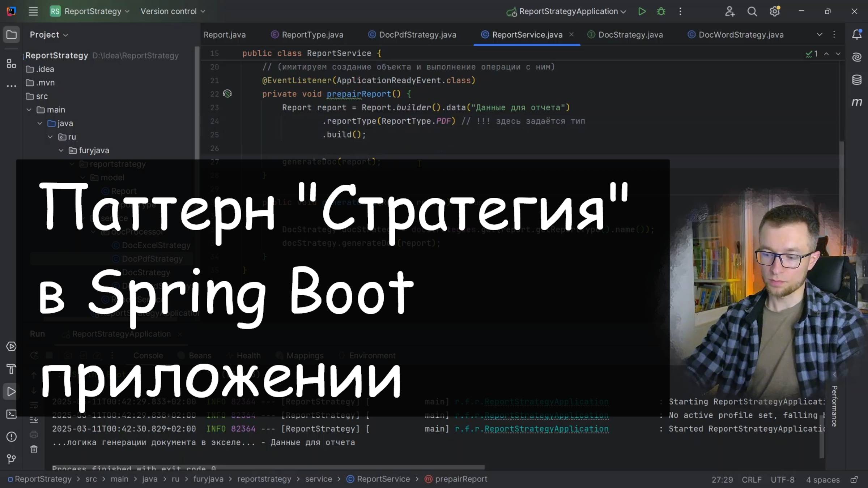Open the Problems tool window
The width and height of the screenshot is (868, 488).
point(11,437)
